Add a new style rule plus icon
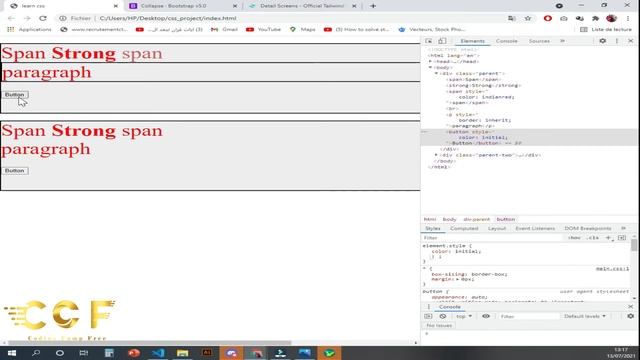This screenshot has width=640, height=360. click(608, 238)
